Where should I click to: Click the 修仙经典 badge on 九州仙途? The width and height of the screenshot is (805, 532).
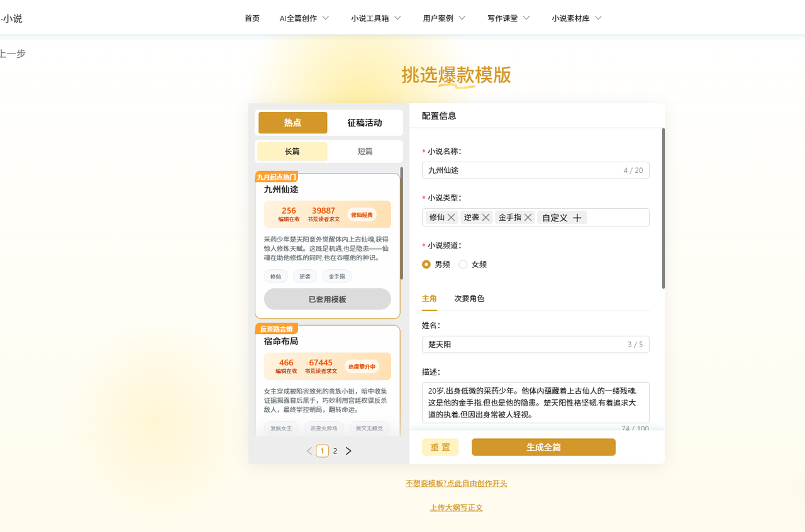pyautogui.click(x=362, y=214)
